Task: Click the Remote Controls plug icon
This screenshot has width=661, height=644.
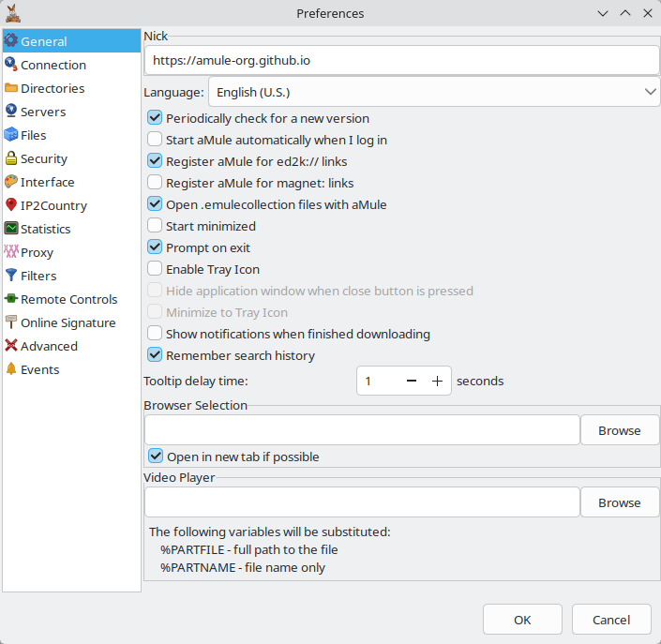Action: click(11, 298)
